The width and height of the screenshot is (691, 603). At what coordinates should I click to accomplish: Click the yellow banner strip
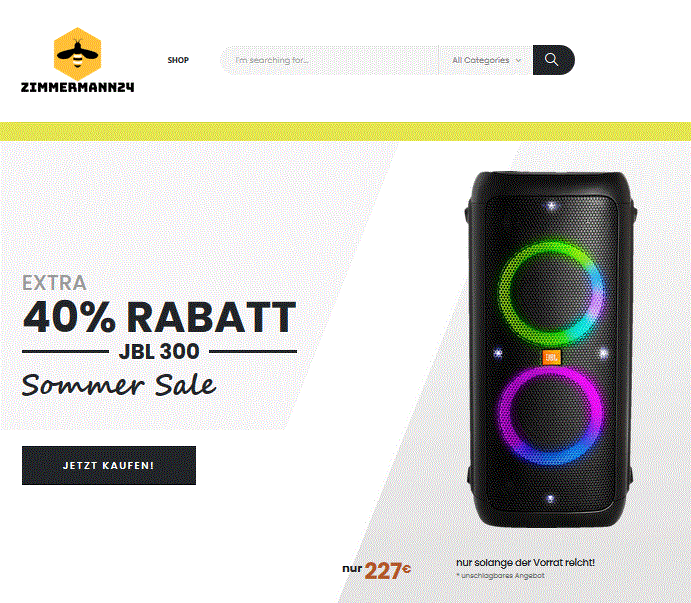coord(346,131)
